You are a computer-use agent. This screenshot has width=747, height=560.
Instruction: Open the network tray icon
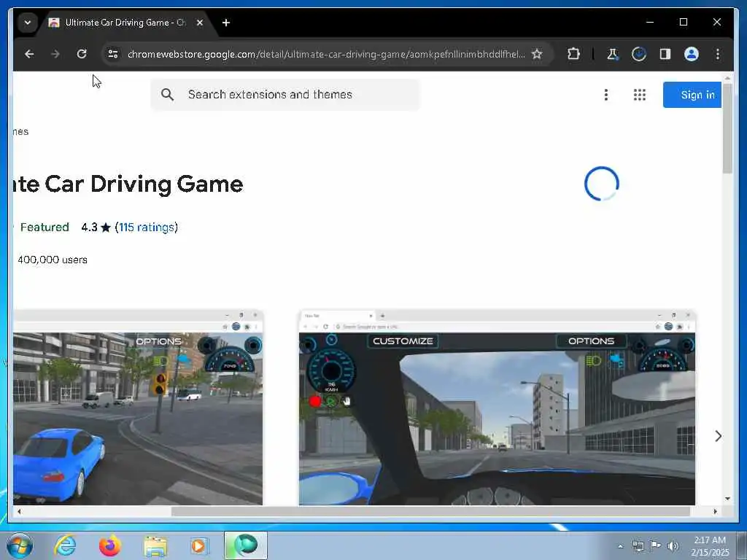(638, 546)
